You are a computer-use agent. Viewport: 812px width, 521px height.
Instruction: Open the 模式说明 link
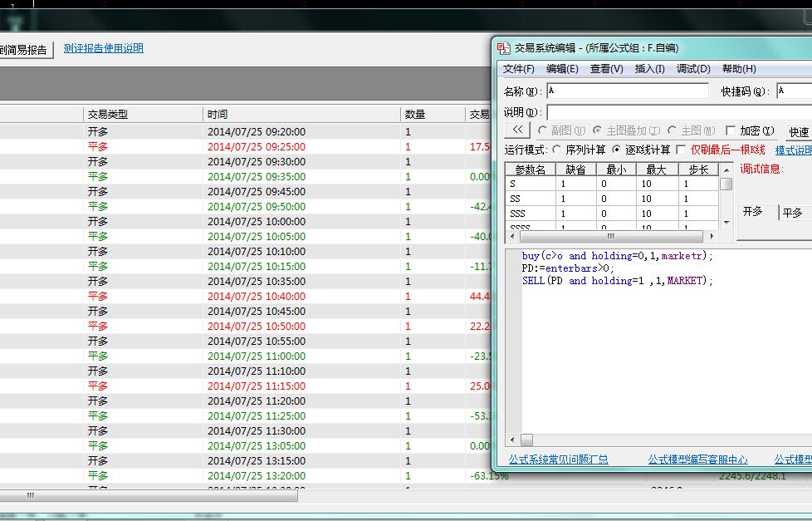[794, 150]
